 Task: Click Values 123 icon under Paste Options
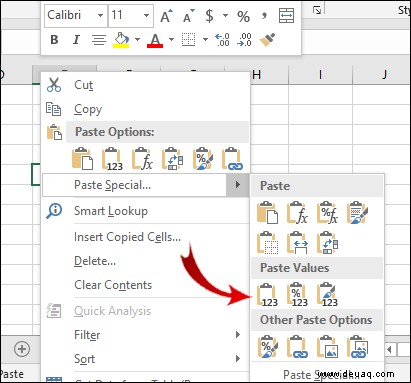pyautogui.click(x=112, y=159)
